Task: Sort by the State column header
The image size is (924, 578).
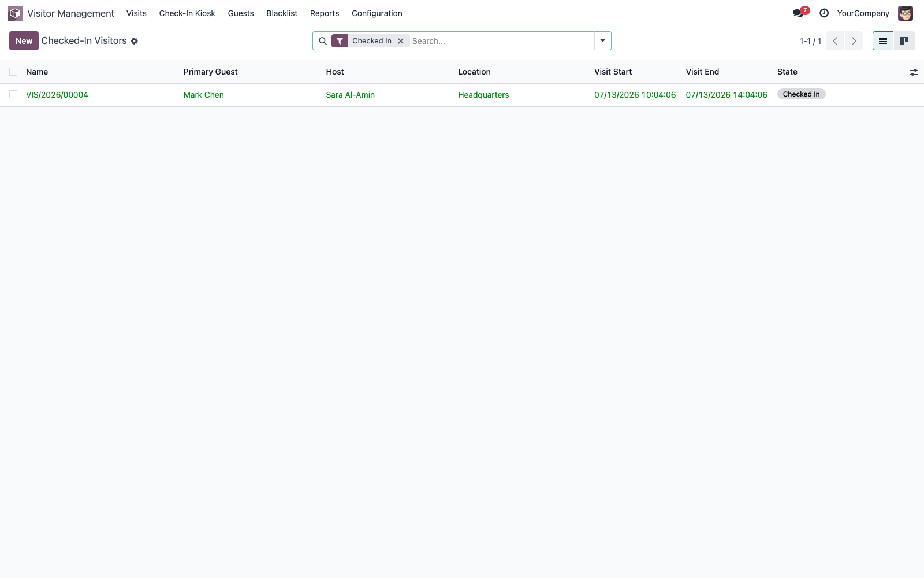Action: pos(787,72)
